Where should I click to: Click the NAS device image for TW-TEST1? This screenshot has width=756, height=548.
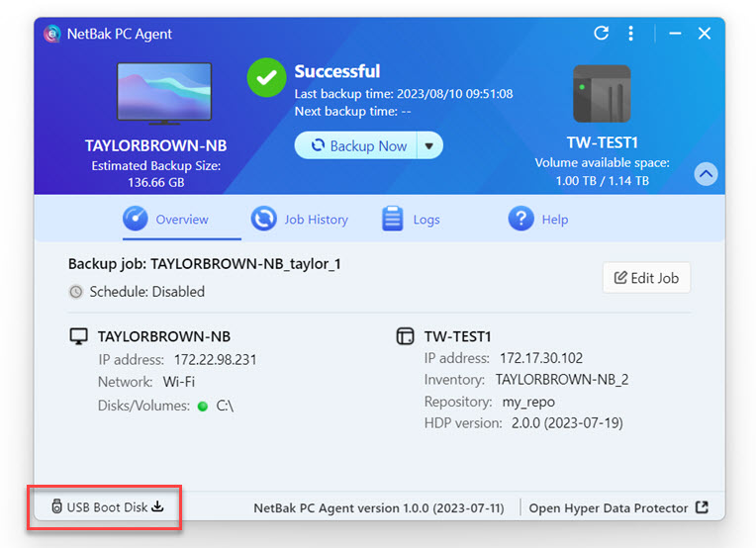(601, 94)
